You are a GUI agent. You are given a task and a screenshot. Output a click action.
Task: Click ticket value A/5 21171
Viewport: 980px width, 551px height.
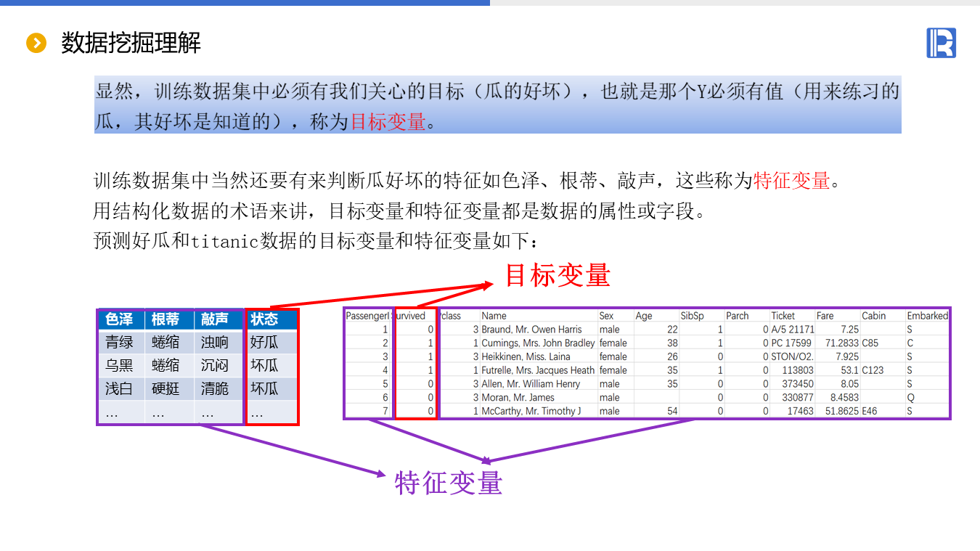pyautogui.click(x=793, y=330)
